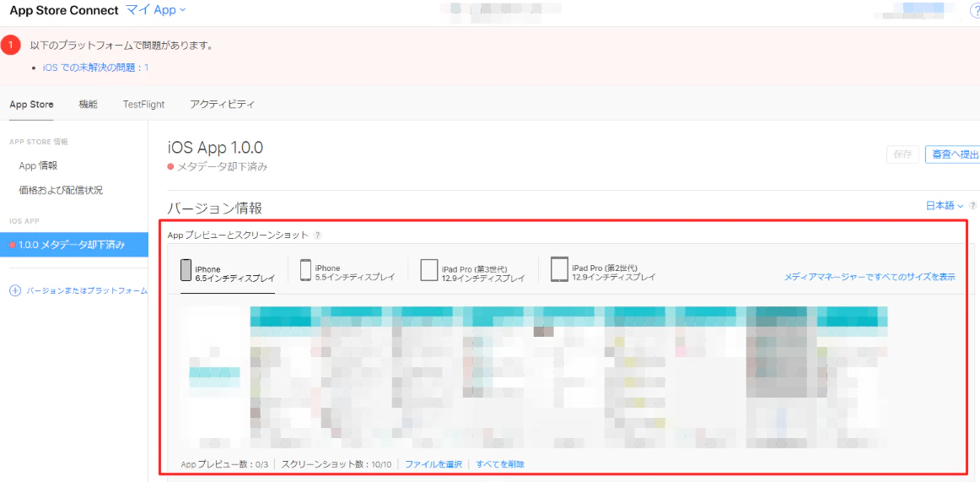Click the すべてを削除 link

click(x=500, y=464)
